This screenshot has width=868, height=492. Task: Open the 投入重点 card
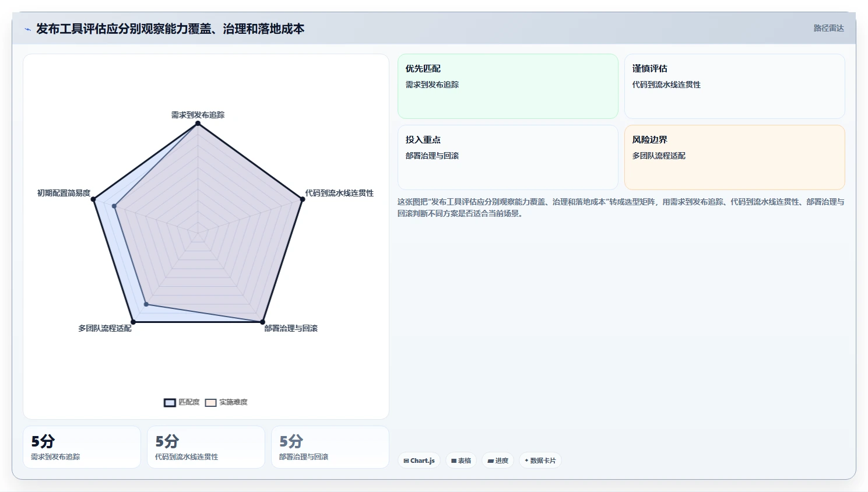[x=508, y=157]
